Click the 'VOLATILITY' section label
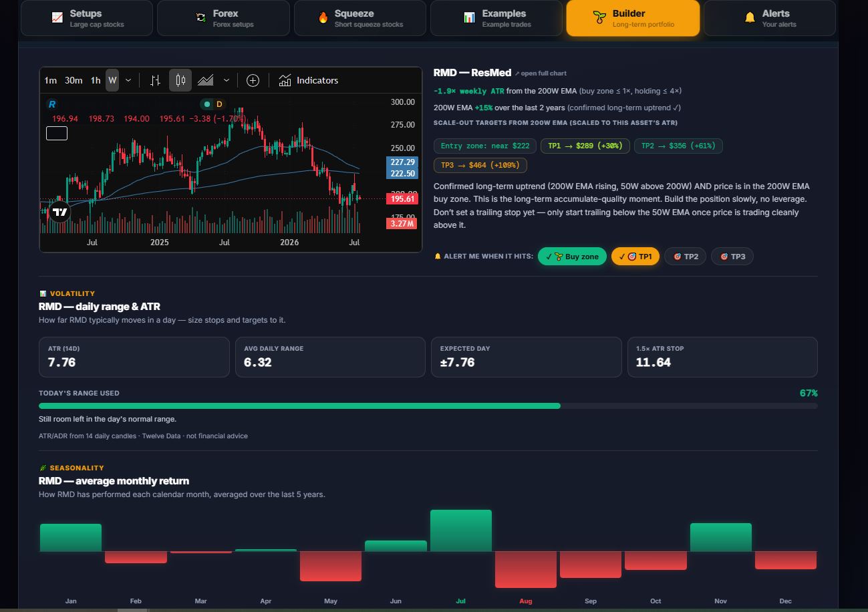Image resolution: width=868 pixels, height=612 pixels. 72,294
